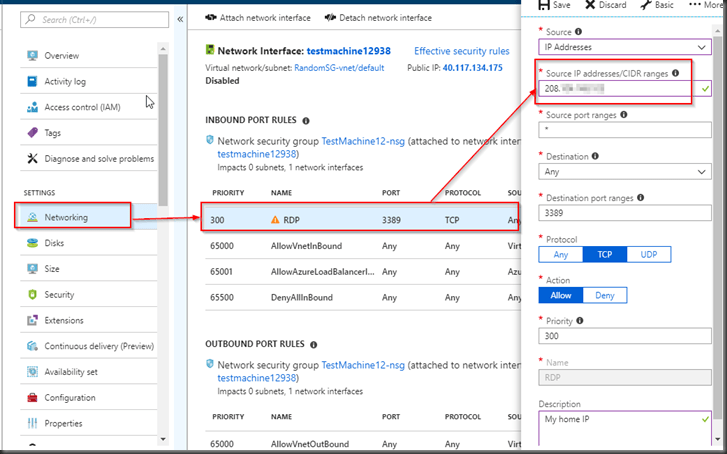The width and height of the screenshot is (727, 454).
Task: Set the Action to Deny
Action: (x=604, y=295)
